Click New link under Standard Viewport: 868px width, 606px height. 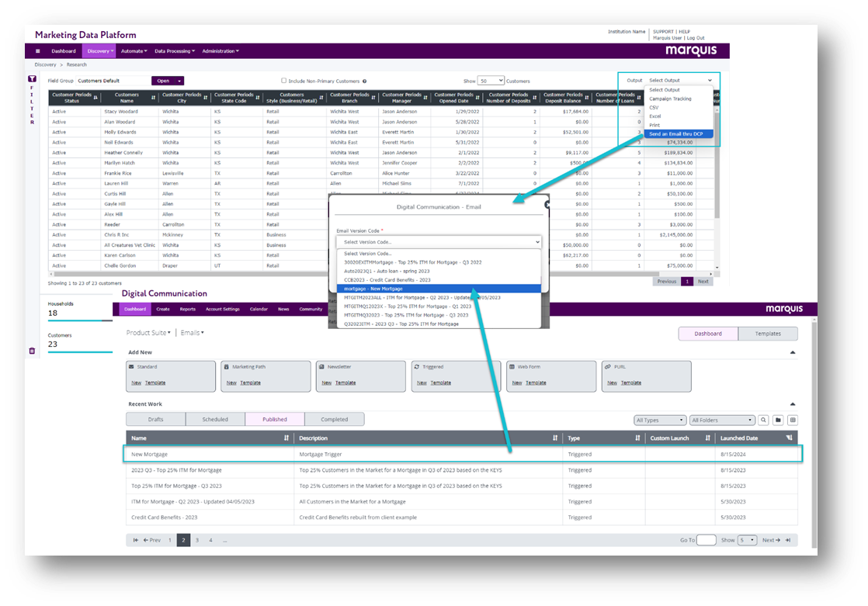click(x=136, y=383)
